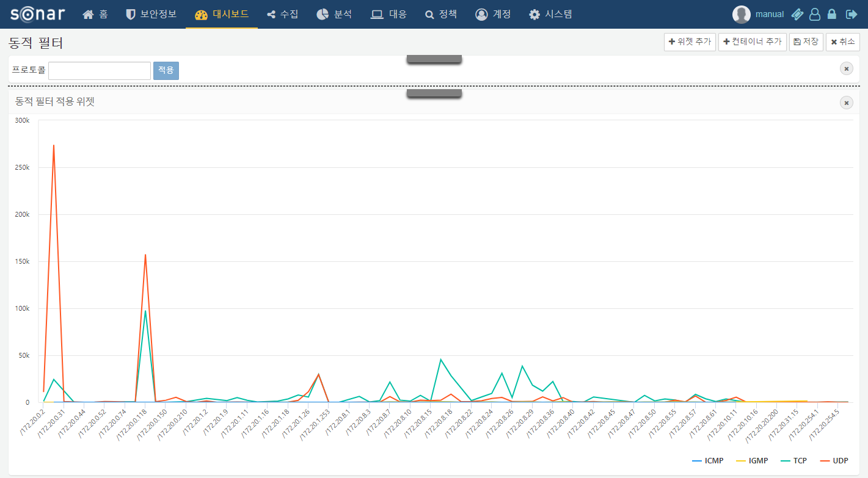Close the 동적 필터 적용 위젯 panel
The width and height of the screenshot is (868, 478).
(x=847, y=103)
